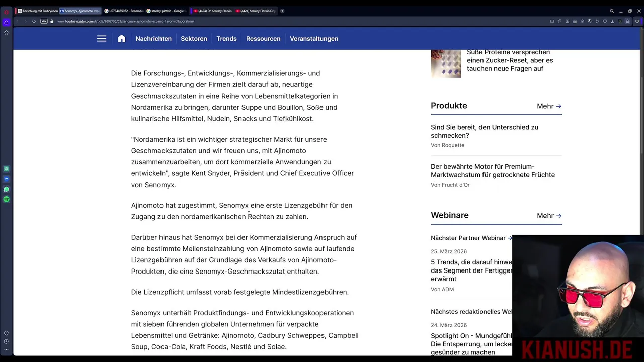Switch to Forschung mit Embryonen tab

coord(37,11)
